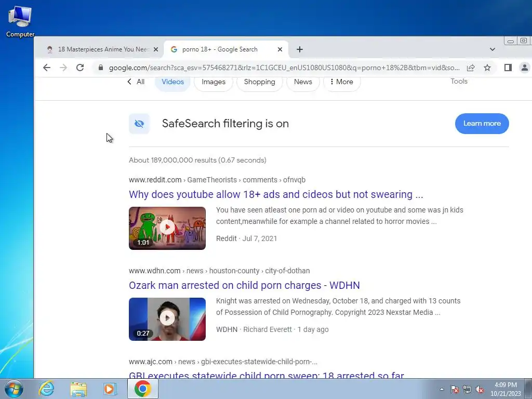Open a new tab with the plus button
The width and height of the screenshot is (532, 399).
pyautogui.click(x=300, y=49)
